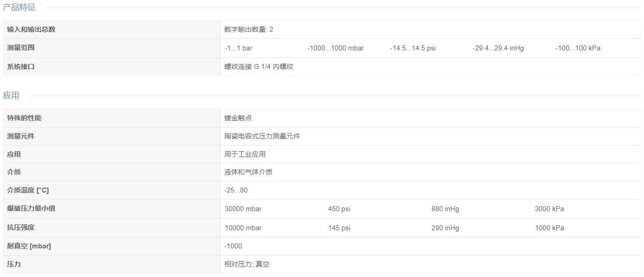Viewport: 644px width, 277px height.
Task: Select the 介质 row label
Action: click(x=14, y=172)
